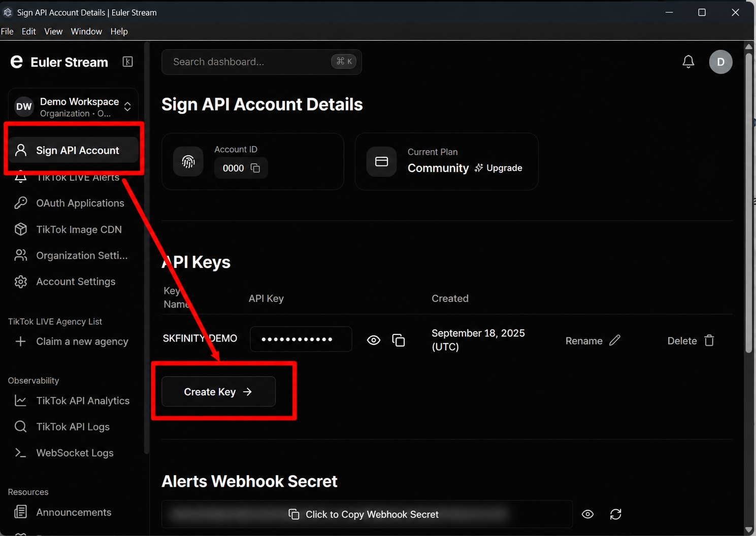This screenshot has height=536, width=756.
Task: Focus the Search dashboard field
Action: (261, 62)
